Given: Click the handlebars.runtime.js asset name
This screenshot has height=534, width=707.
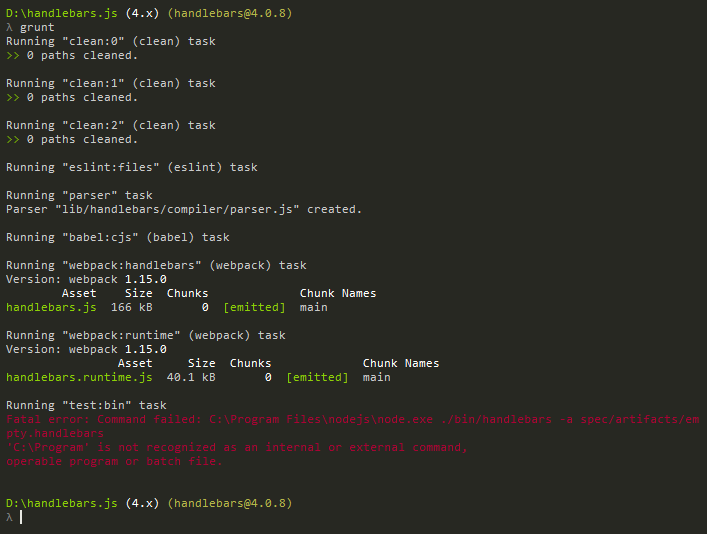Looking at the screenshot, I should tap(79, 377).
